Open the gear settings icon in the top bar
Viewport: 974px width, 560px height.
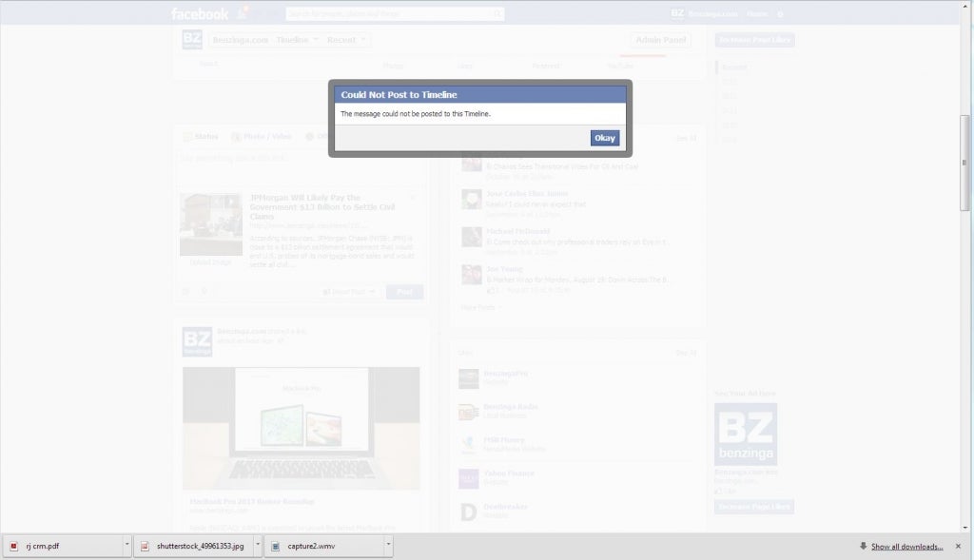[x=780, y=13]
